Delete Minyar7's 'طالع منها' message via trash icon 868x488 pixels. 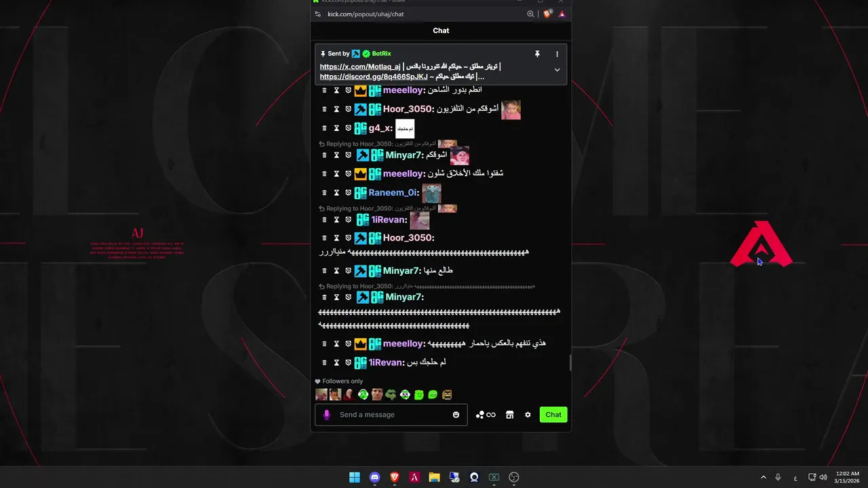324,270
